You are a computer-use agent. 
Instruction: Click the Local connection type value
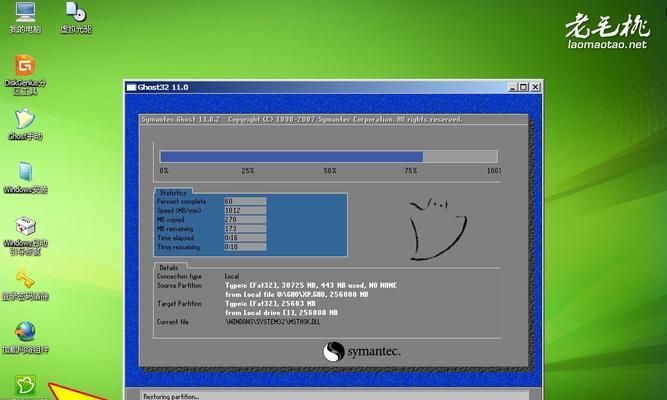point(232,276)
